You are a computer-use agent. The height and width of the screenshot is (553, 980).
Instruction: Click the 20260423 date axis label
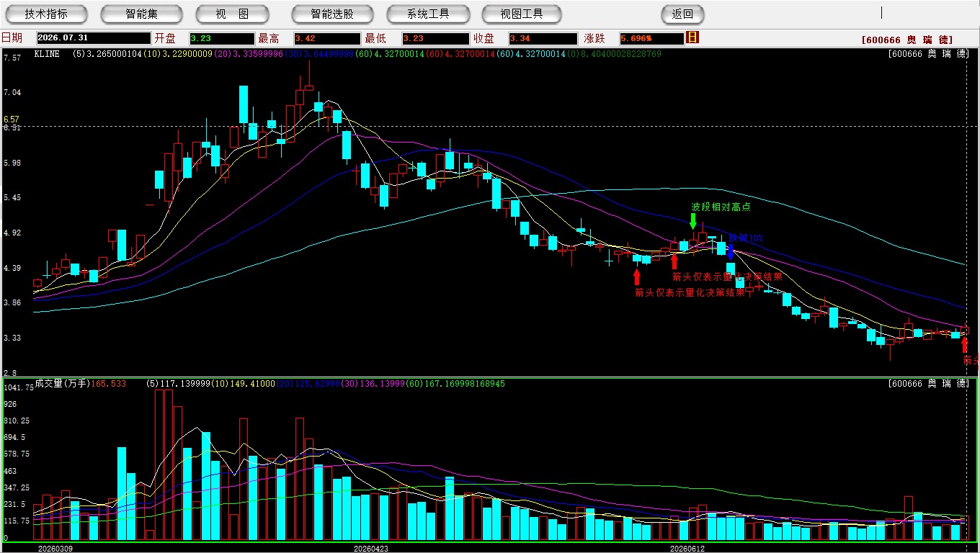[370, 548]
